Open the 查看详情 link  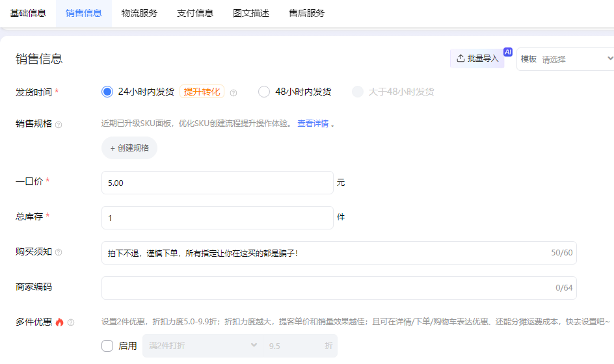(313, 123)
